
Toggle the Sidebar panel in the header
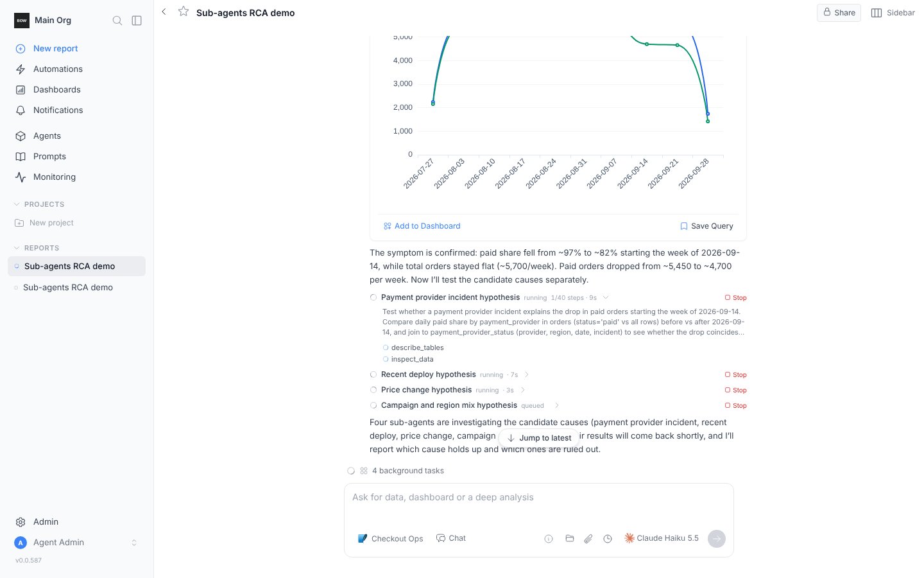(x=893, y=13)
